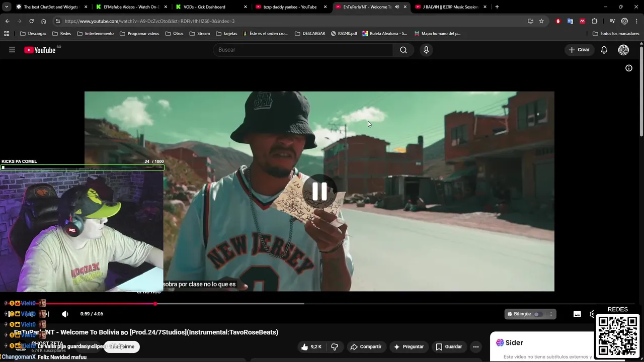Install app icon in address bar
Viewport: 644px width, 362px height.
(530, 21)
